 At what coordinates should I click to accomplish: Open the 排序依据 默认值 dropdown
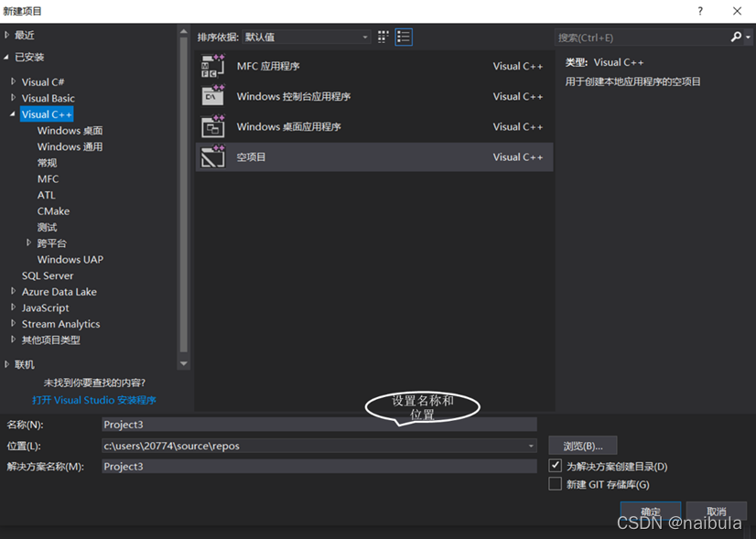pyautogui.click(x=307, y=38)
